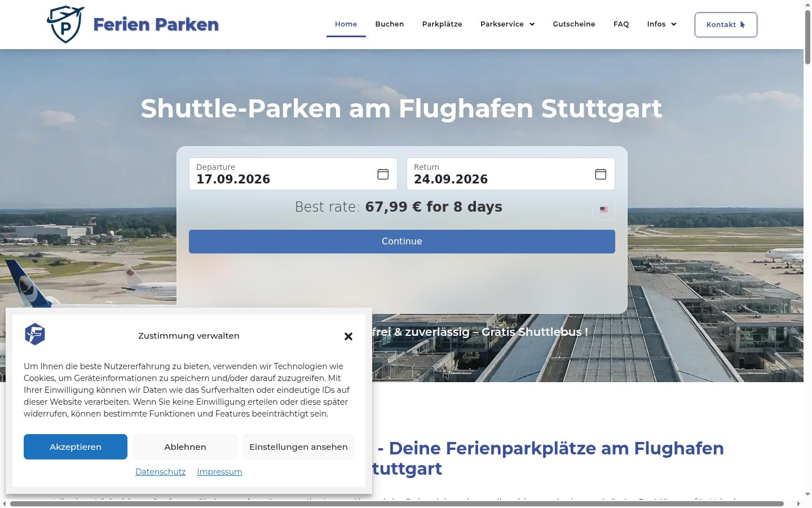Click the Kontakt button

(x=726, y=25)
